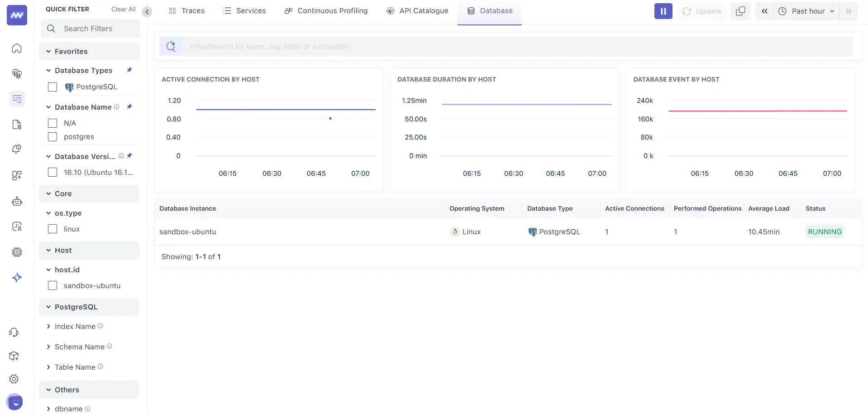Screen dimensions: 868x415
Task: Open the Home icon in the sidebar
Action: pyautogui.click(x=17, y=48)
